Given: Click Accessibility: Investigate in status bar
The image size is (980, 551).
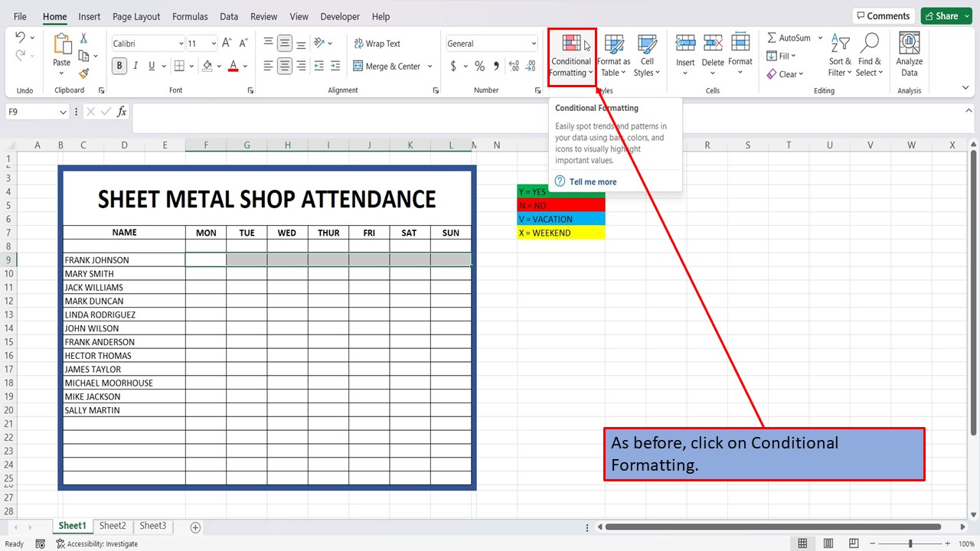Looking at the screenshot, I should pos(96,544).
